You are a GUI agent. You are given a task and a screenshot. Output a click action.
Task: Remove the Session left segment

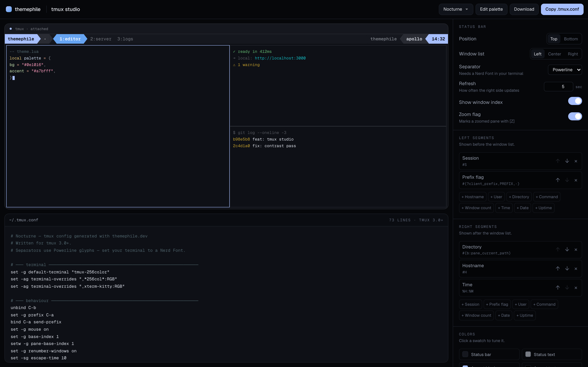[x=576, y=161]
